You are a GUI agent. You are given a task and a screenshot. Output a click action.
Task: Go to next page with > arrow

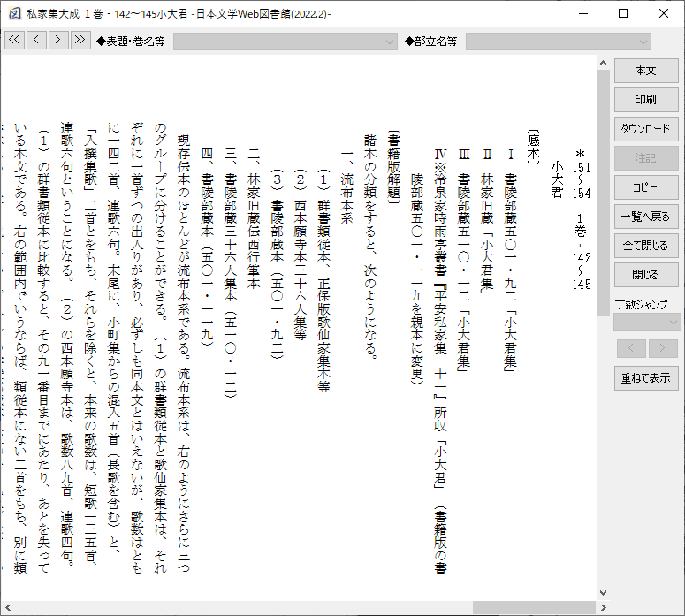[58, 40]
